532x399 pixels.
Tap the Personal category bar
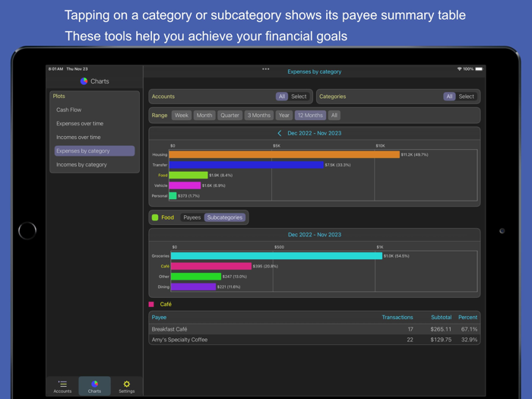pyautogui.click(x=173, y=196)
